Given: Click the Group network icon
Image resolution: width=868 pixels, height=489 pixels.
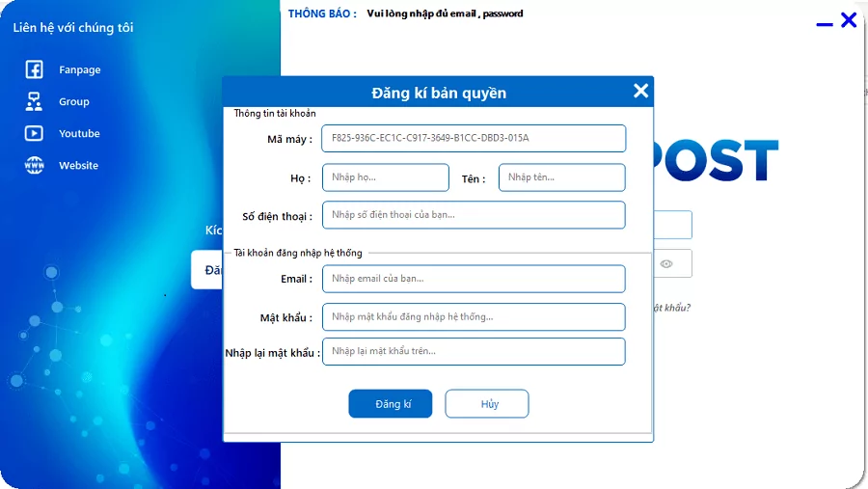Looking at the screenshot, I should click(34, 101).
